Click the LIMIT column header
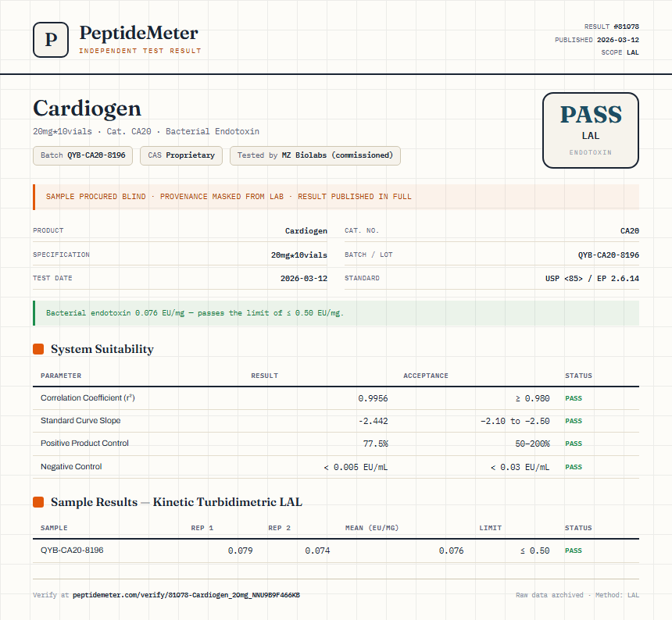The image size is (672, 620). [x=490, y=528]
